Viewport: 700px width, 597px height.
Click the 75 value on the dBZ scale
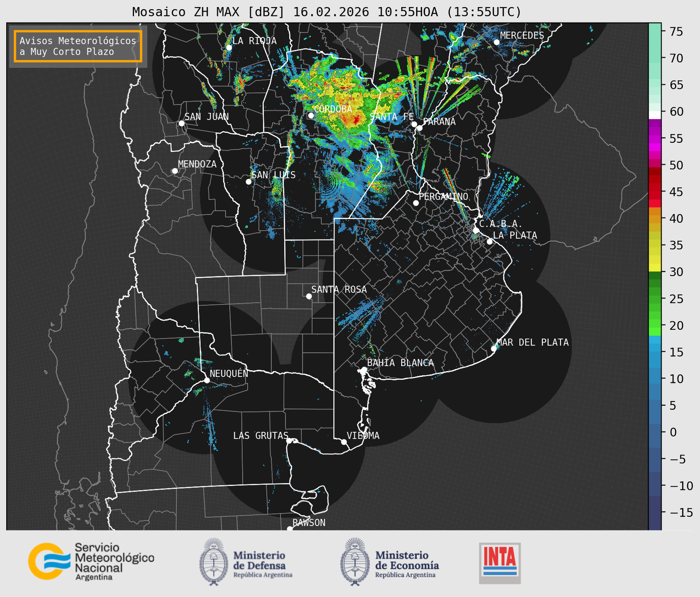(x=676, y=32)
